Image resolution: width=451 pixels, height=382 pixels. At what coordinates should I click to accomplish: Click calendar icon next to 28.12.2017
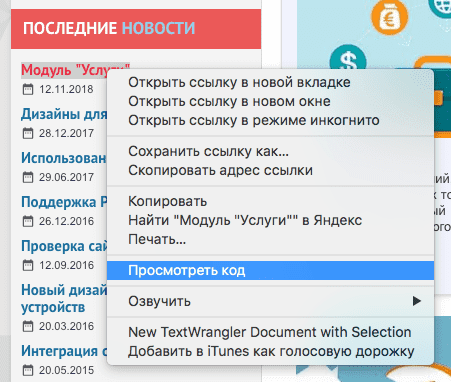[x=28, y=133]
